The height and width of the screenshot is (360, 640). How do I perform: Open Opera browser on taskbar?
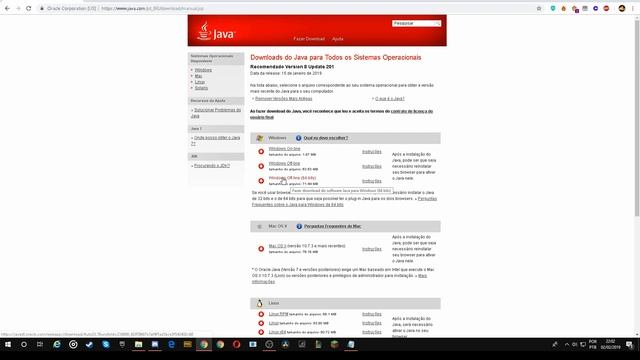[x=236, y=345]
